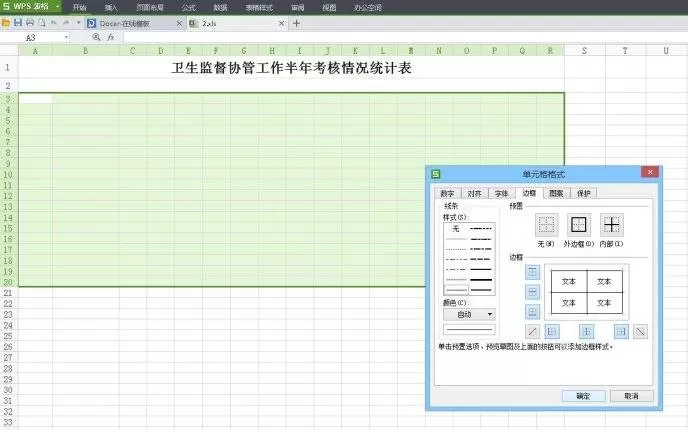Close the 单元格格式 dialog
The image size is (688, 430).
(x=650, y=172)
